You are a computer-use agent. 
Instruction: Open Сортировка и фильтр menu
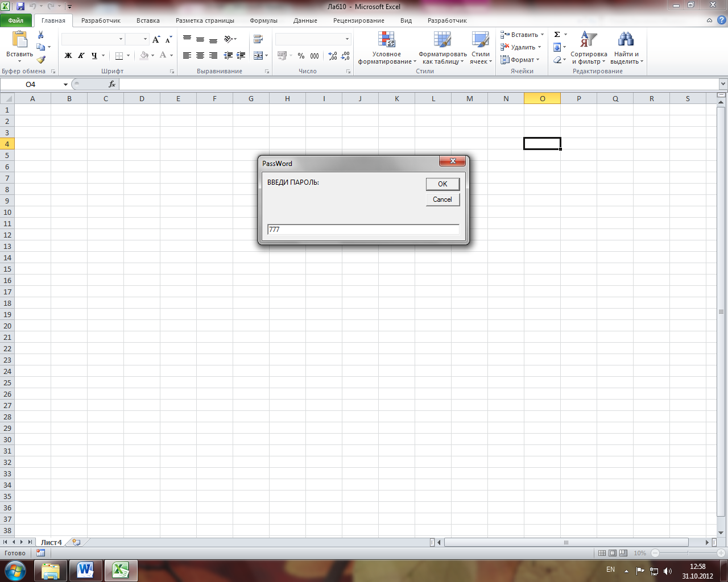pyautogui.click(x=589, y=48)
